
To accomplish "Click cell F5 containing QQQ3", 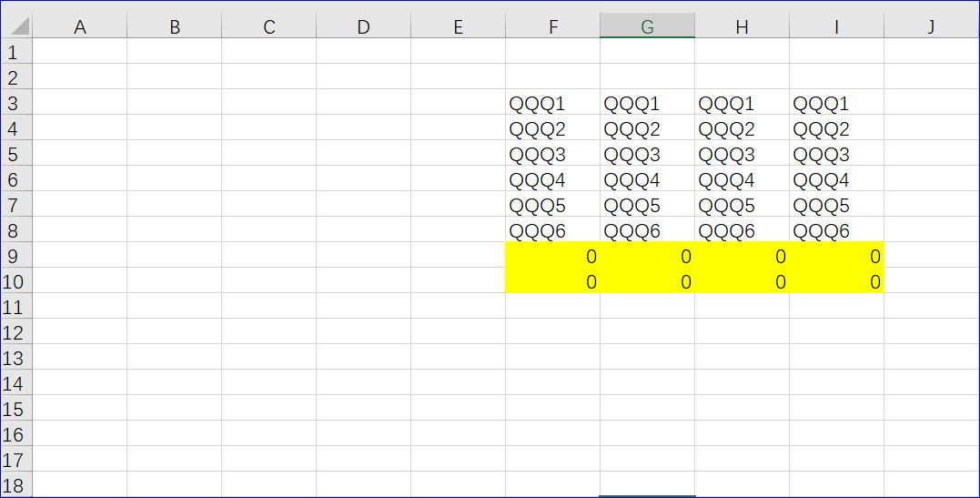I will [x=552, y=153].
